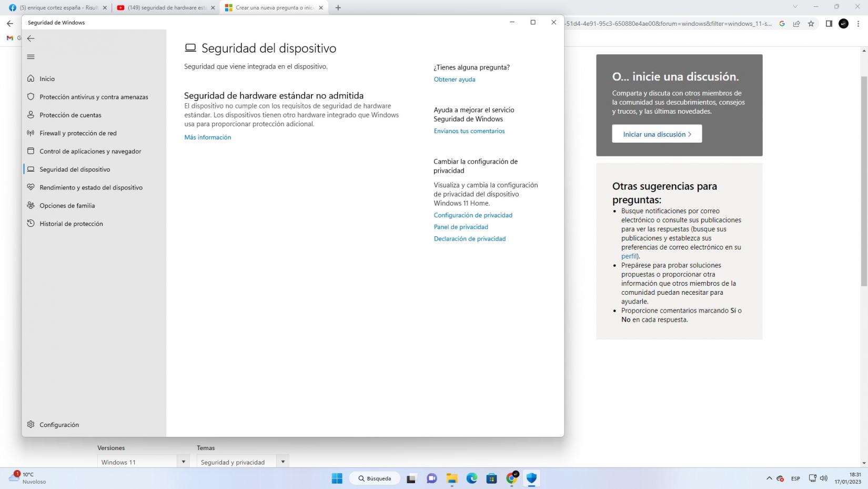The height and width of the screenshot is (489, 868).
Task: Open Chrome's tab search chevron
Action: (795, 7)
